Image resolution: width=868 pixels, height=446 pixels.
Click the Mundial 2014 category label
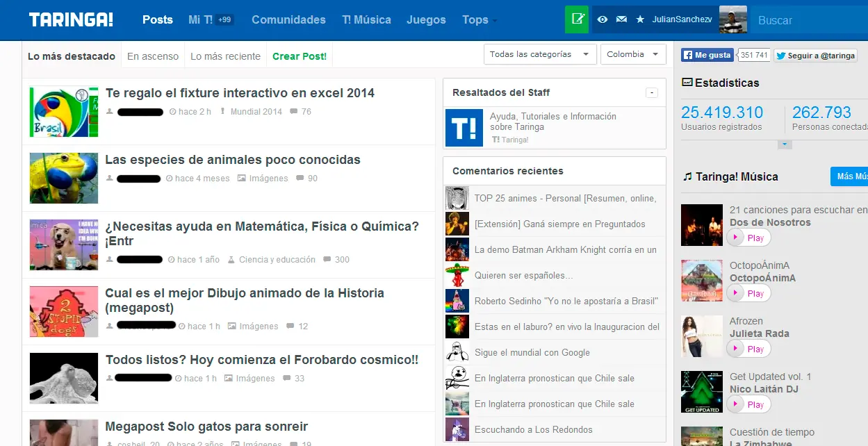point(256,111)
